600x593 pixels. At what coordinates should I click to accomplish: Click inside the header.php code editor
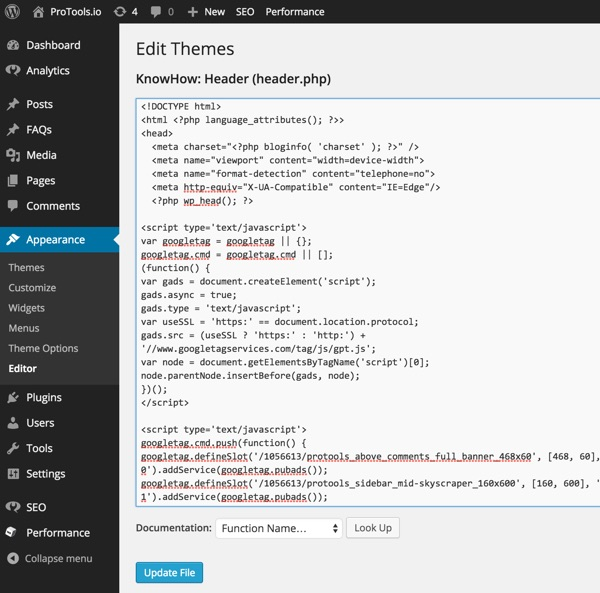(x=368, y=302)
